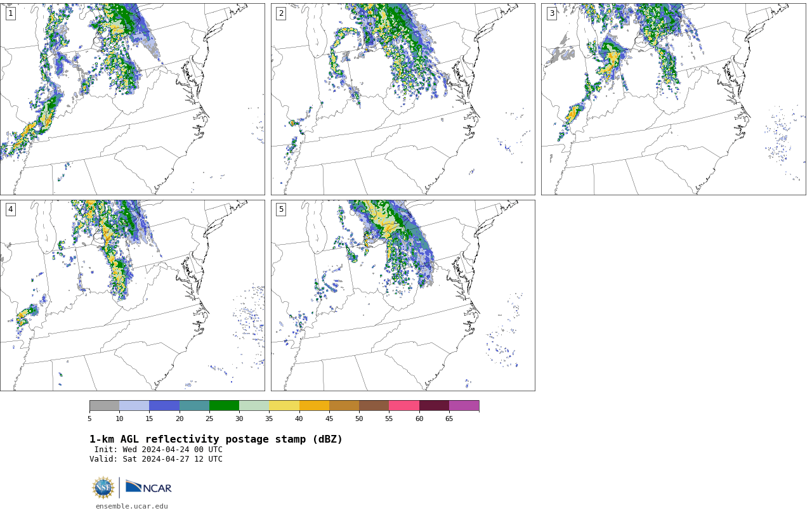
Task: Click the Init: Wed 2024-04-24 00 UTC text
Action: click(x=158, y=450)
